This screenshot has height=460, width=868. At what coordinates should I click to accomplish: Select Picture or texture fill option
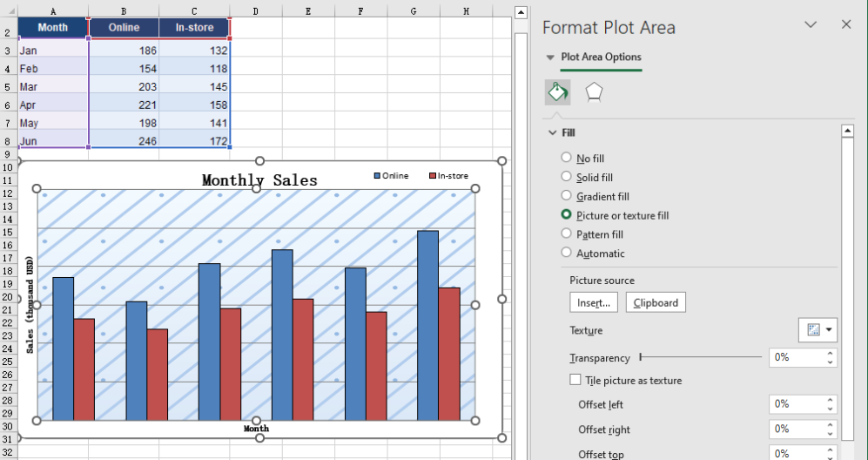[566, 214]
